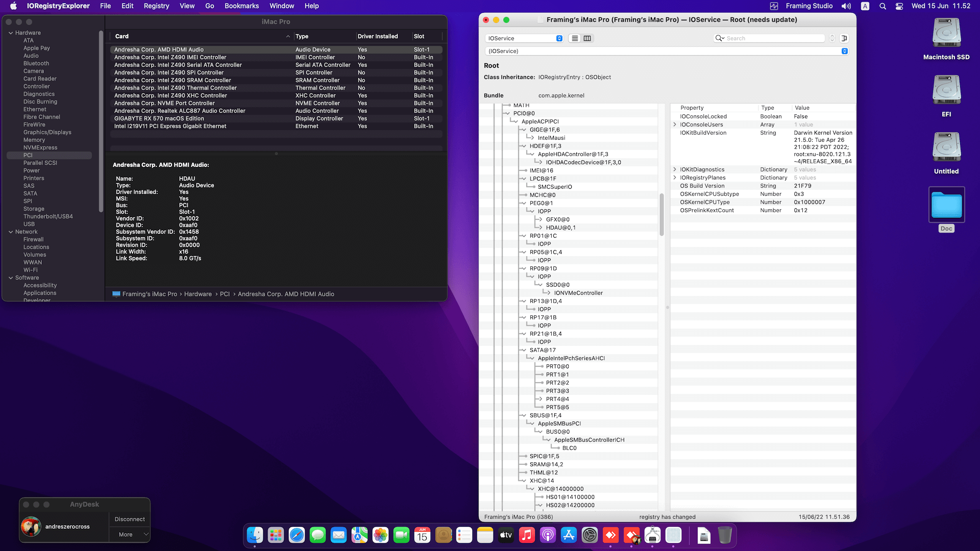Open the (IOService) path dropdown
Image resolution: width=980 pixels, height=551 pixels.
(666, 51)
